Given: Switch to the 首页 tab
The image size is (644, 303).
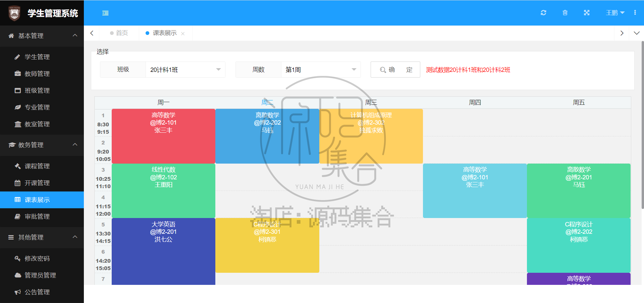Looking at the screenshot, I should 119,33.
